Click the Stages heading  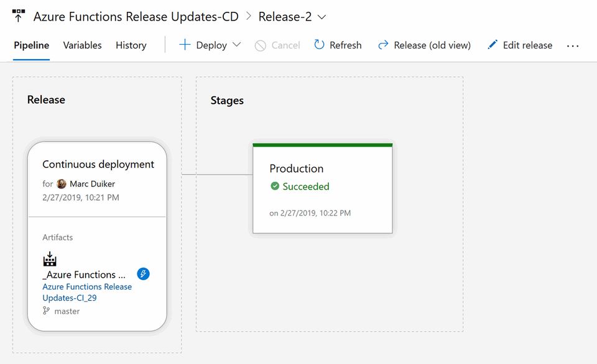pos(227,101)
